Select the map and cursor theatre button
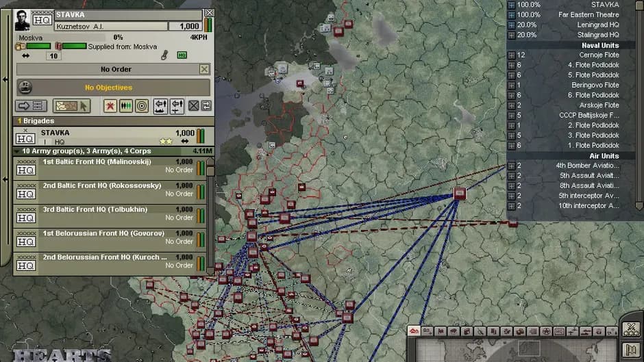 [71, 106]
